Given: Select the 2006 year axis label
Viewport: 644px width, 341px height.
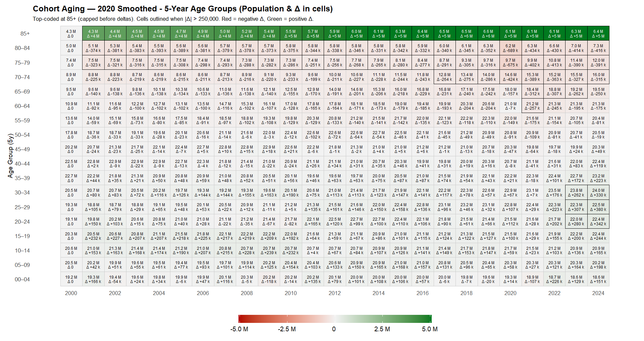Looking at the screenshot, I should [x=203, y=293].
